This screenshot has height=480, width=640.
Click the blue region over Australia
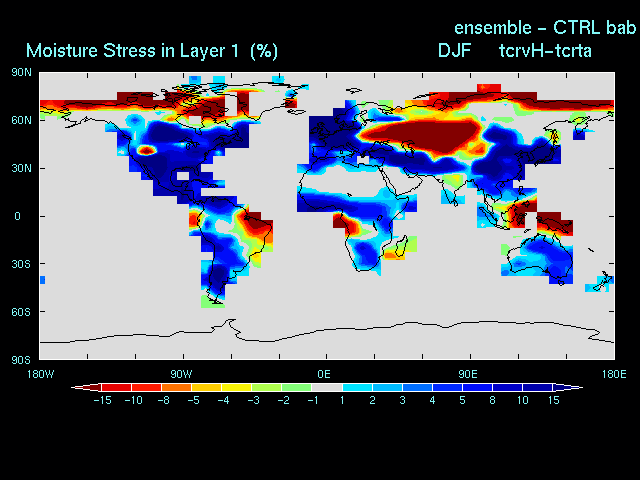point(543,257)
